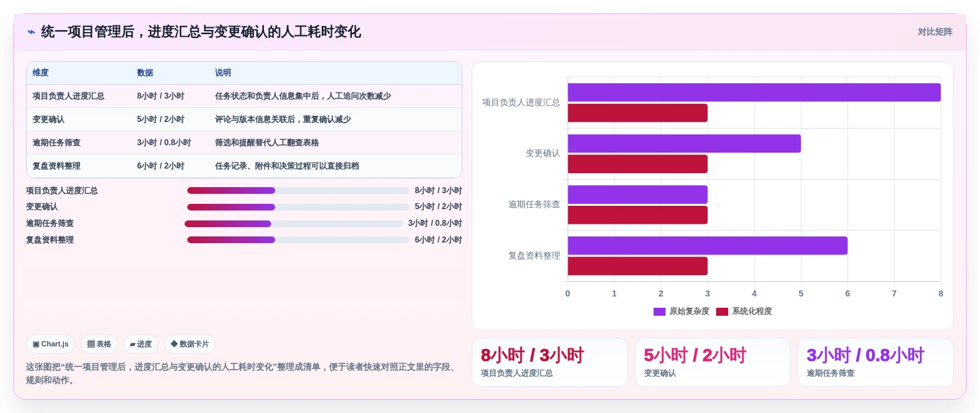The image size is (980, 413).
Task: Click the 复盘资料整理 progress bar
Action: click(298, 240)
